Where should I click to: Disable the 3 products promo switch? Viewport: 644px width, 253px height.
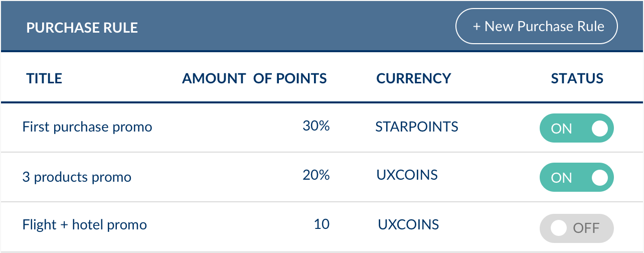(576, 177)
